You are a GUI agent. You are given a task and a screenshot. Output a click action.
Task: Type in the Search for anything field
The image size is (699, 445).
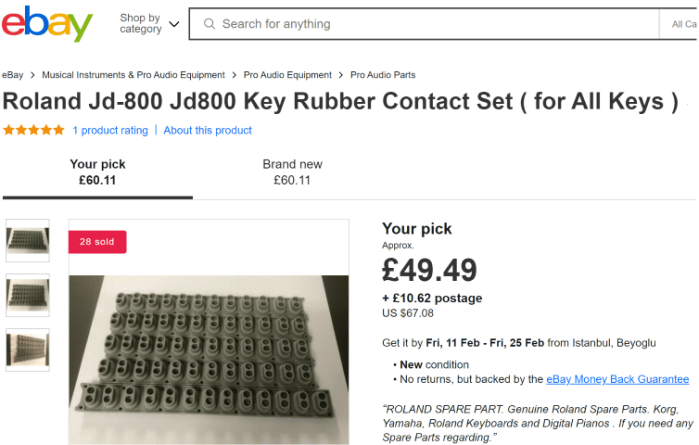pyautogui.click(x=430, y=24)
